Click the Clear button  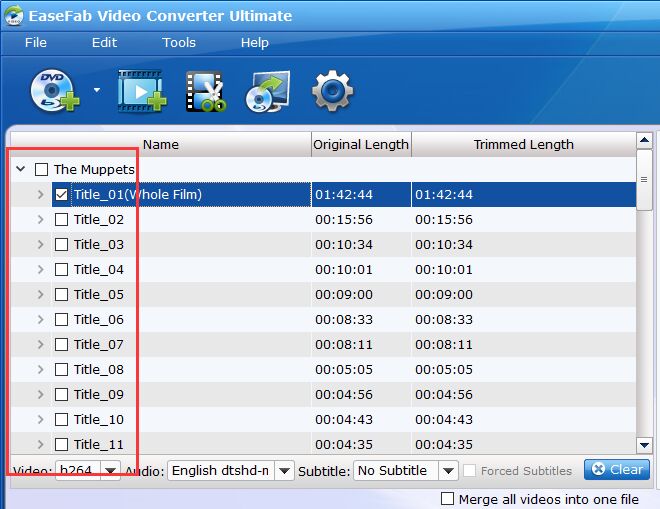[x=617, y=469]
